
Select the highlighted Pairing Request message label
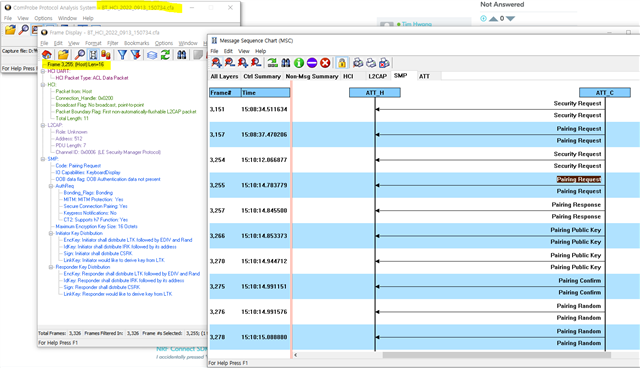click(579, 179)
